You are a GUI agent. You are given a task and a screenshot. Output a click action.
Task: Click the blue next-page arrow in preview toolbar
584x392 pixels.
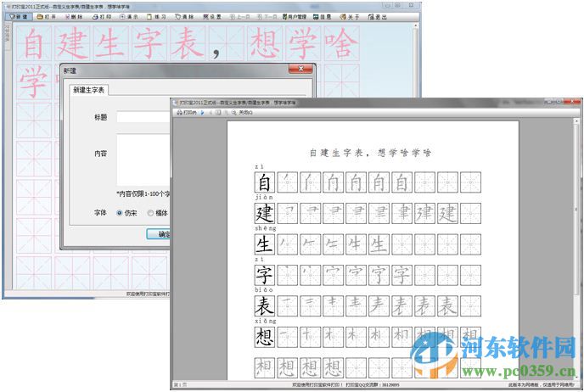point(202,112)
